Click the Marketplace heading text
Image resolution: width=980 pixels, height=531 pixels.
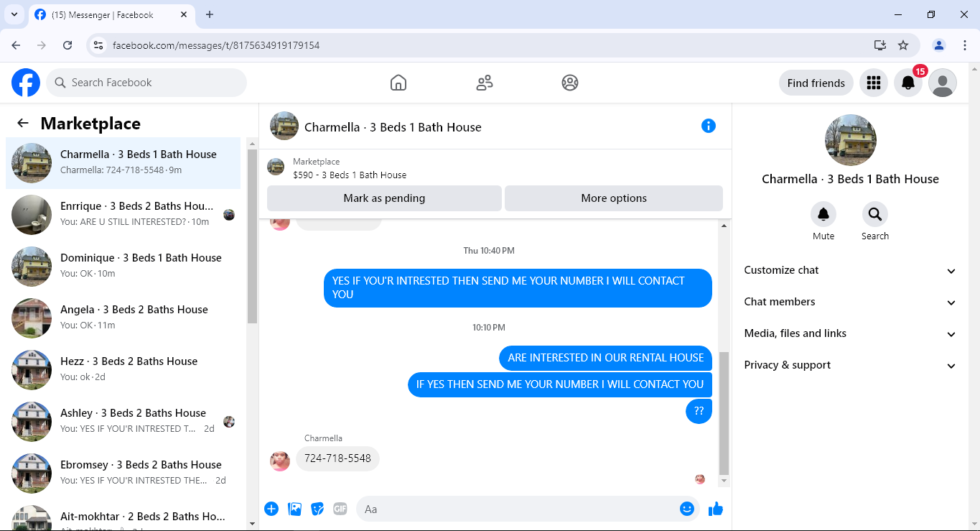(90, 124)
